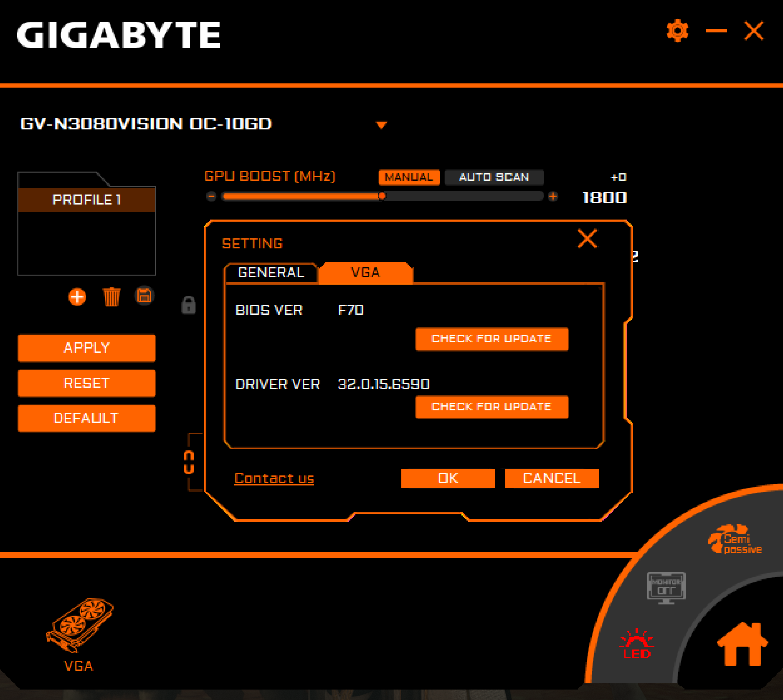Switch to the VGA tab
Viewport: 783px width, 700px height.
coord(365,273)
